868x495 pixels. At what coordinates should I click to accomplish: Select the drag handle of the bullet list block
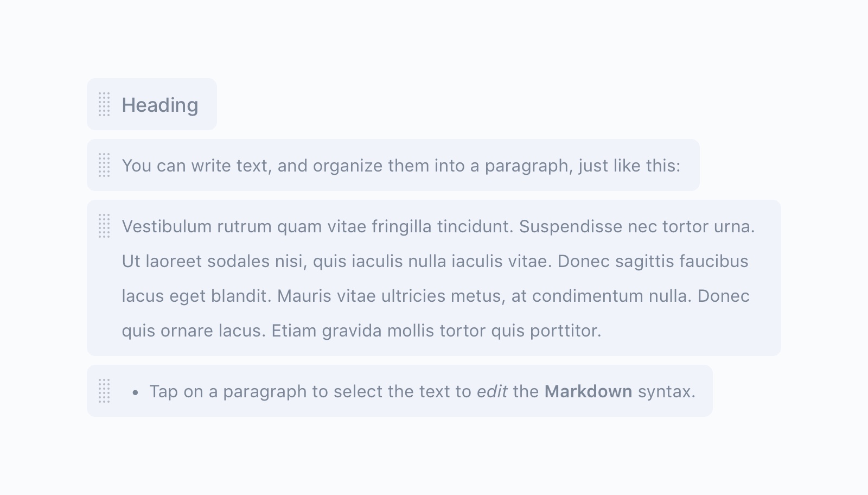click(104, 391)
